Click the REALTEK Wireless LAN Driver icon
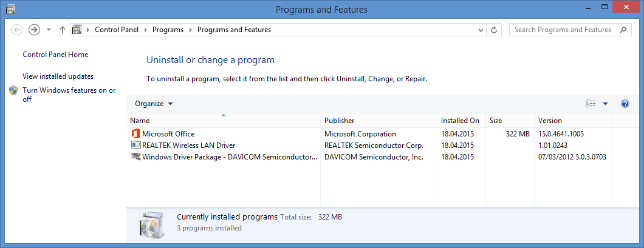 point(135,146)
